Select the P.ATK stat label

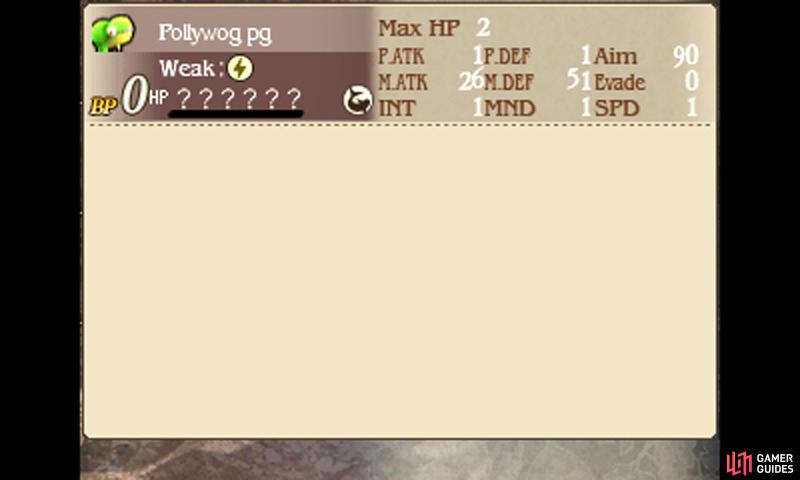pyautogui.click(x=401, y=56)
